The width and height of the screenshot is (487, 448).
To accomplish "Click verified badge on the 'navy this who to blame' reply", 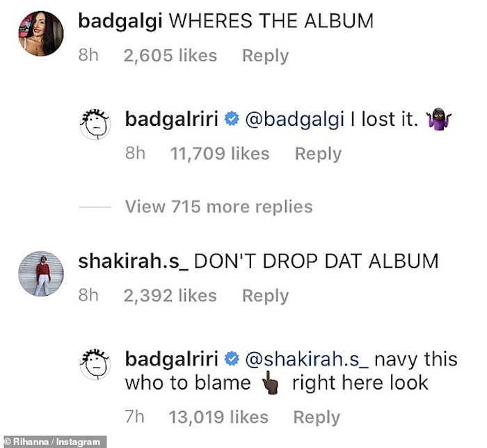I will [232, 359].
